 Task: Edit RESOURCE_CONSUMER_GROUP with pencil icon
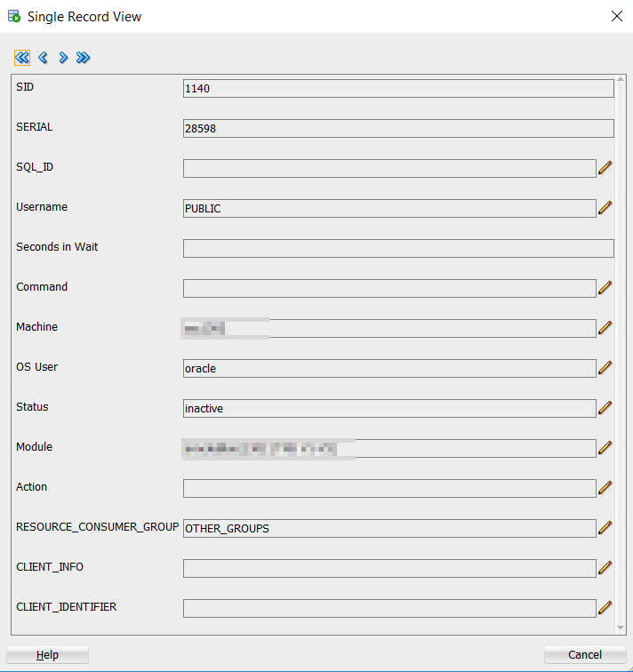[605, 527]
